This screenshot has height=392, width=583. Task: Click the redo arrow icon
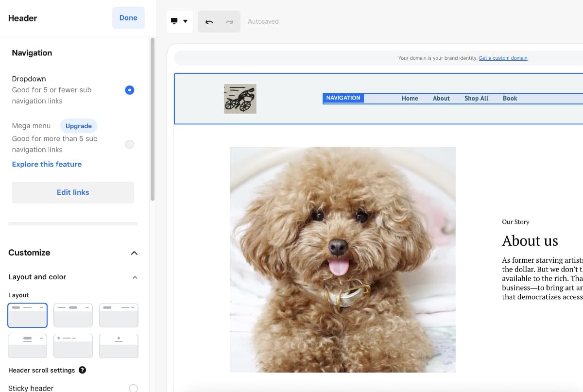(x=230, y=22)
